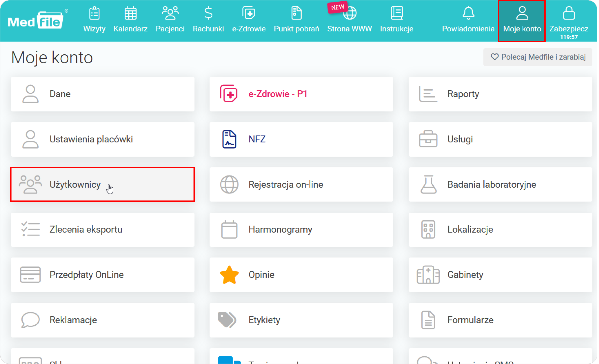The height and width of the screenshot is (364, 599).
Task: Open the Dane tile label
Action: click(60, 94)
